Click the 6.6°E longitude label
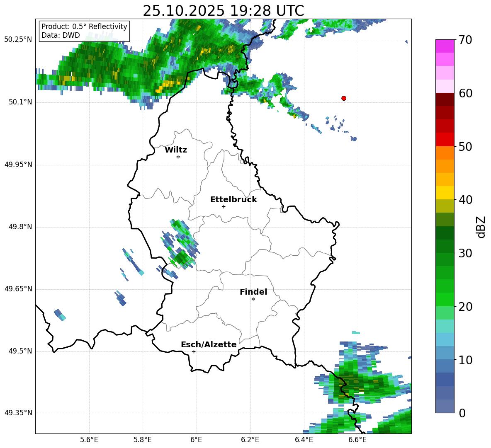The image size is (491, 448). [x=357, y=440]
